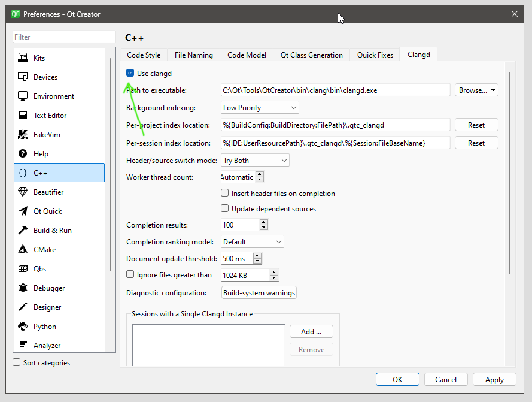
Task: Open Build-system warnings diagnostic configuration
Action: (259, 293)
